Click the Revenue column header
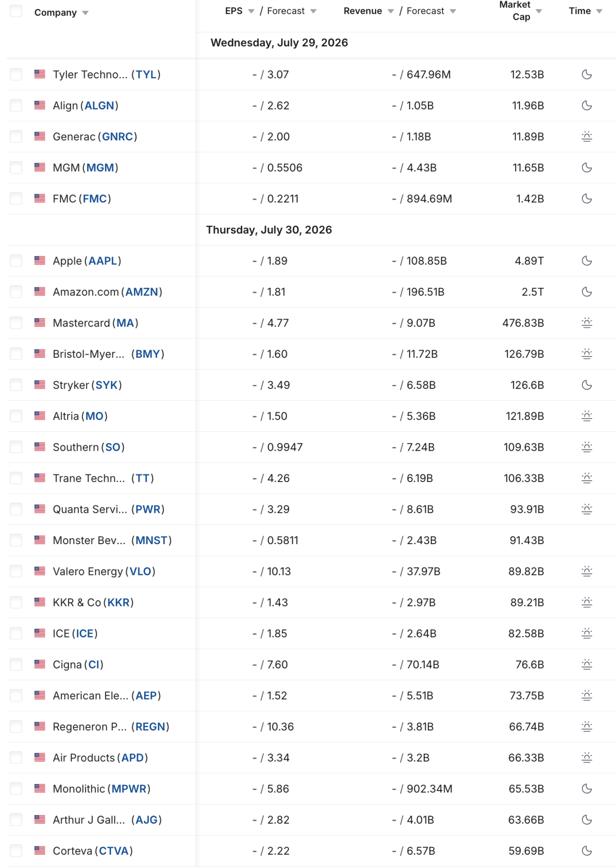This screenshot has height=867, width=616. 363,11
